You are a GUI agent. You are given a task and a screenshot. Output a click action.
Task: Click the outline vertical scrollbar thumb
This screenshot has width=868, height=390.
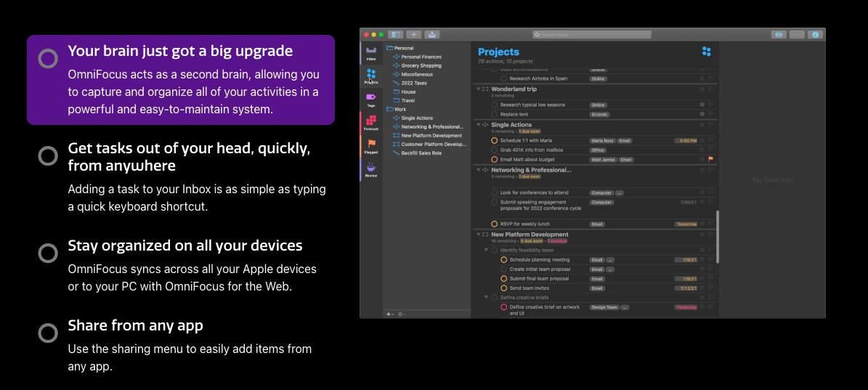click(718, 237)
